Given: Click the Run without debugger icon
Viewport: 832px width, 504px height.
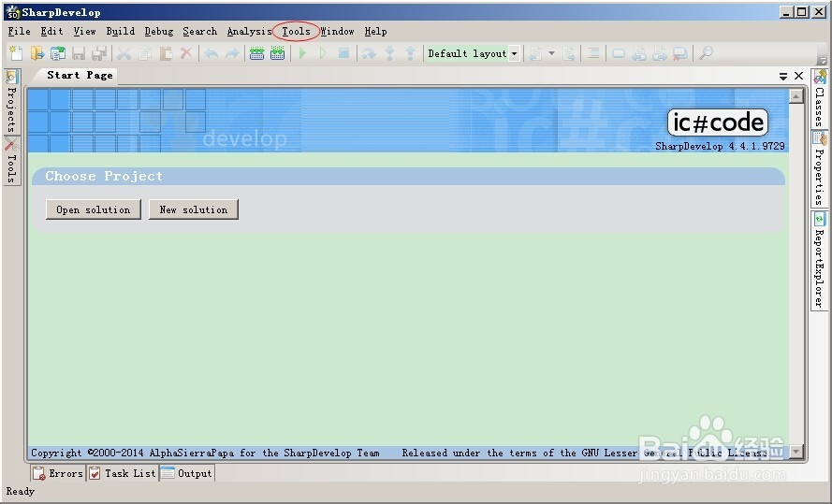Looking at the screenshot, I should [323, 53].
